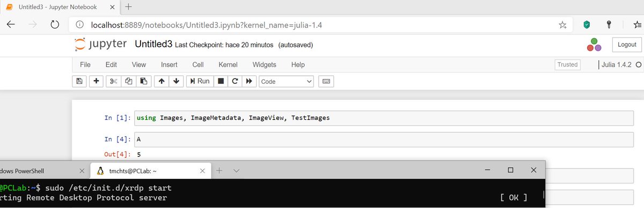Go back in browser
The image size is (644, 208).
[x=11, y=25]
